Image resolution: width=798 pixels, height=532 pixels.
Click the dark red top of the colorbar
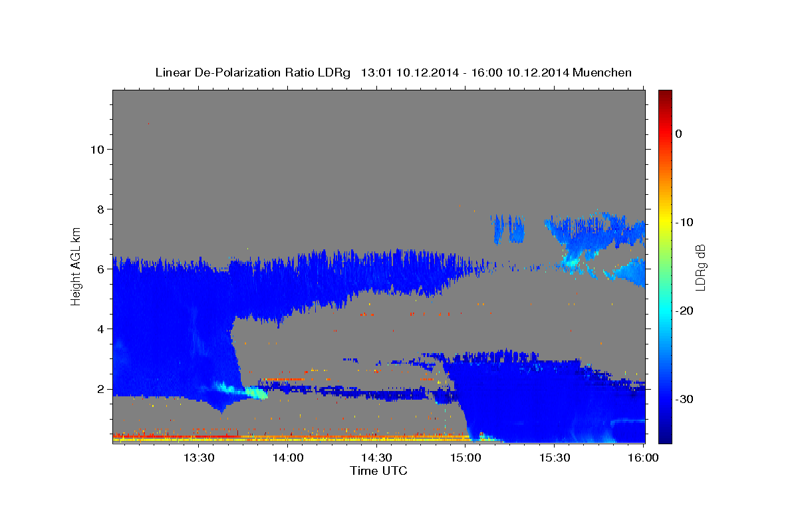click(665, 95)
